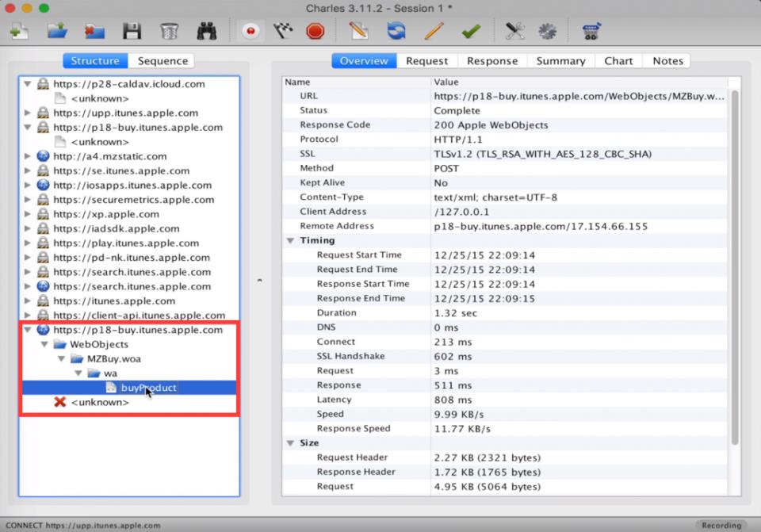This screenshot has height=532, width=761.
Task: Validate the response using green checkmark icon
Action: click(x=471, y=32)
